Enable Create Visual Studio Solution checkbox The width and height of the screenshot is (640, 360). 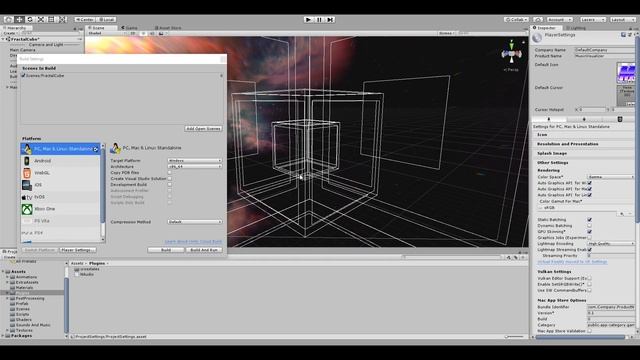169,178
